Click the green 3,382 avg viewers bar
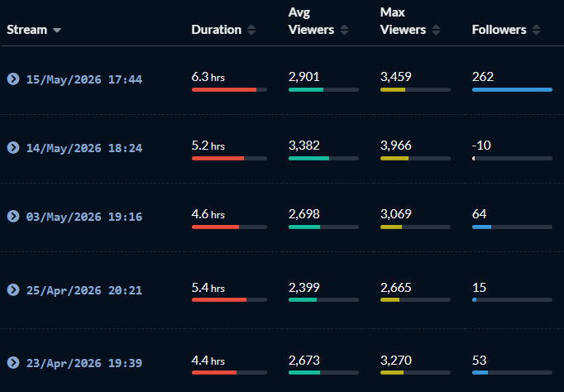This screenshot has width=564, height=392. tap(309, 159)
